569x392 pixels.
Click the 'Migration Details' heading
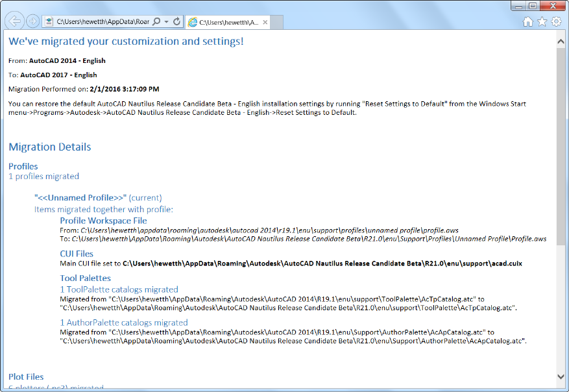tap(50, 147)
